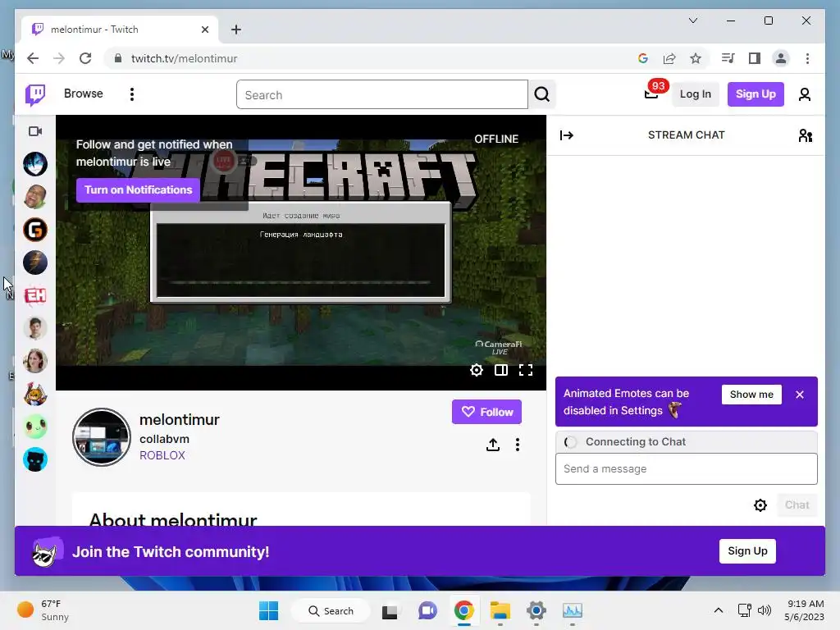Focus the Send a message box
This screenshot has width=840, height=630.
point(687,469)
